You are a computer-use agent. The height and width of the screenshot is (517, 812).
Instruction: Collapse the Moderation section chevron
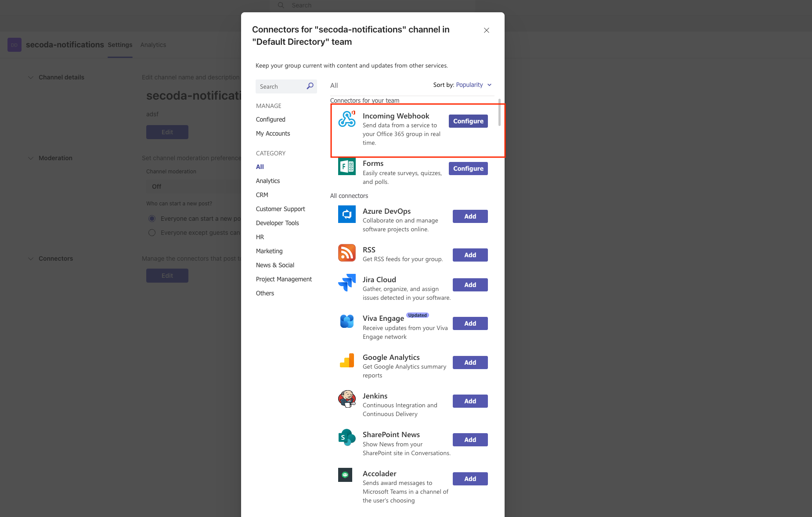point(31,158)
